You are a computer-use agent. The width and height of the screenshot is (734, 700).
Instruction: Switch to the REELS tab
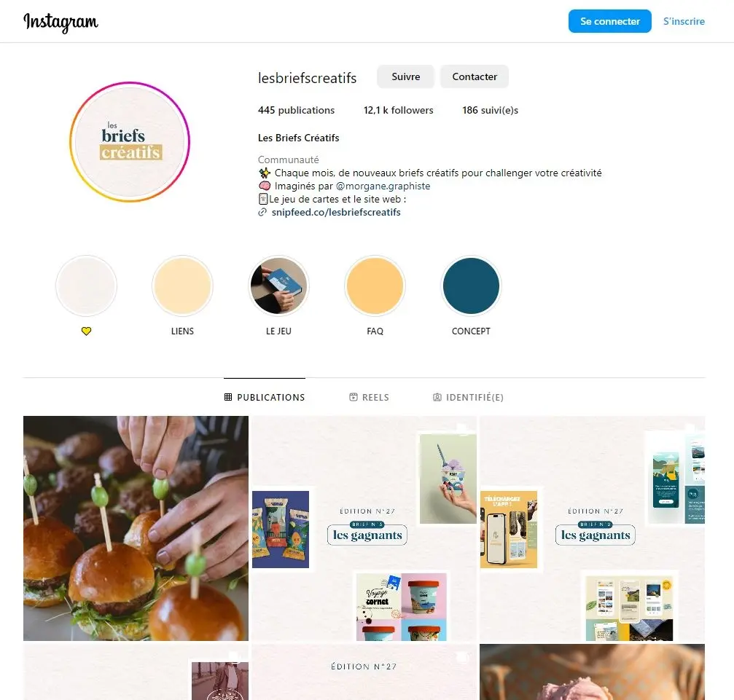coord(369,397)
